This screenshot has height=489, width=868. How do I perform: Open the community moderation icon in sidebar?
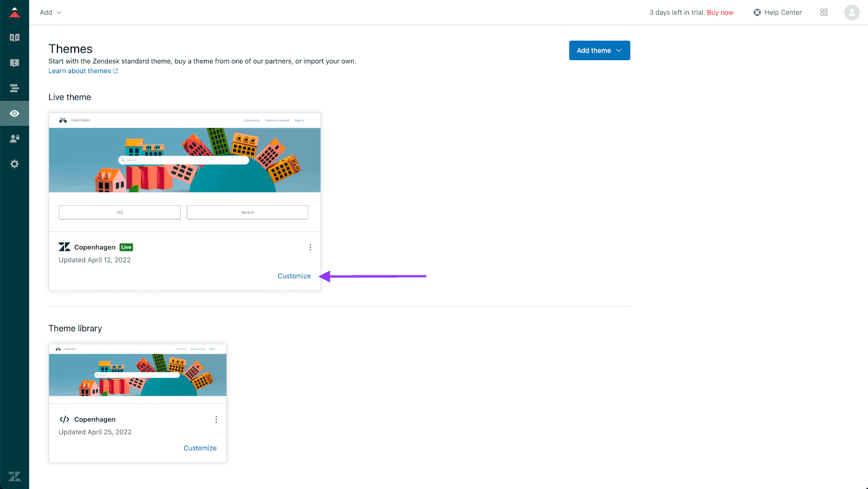pyautogui.click(x=15, y=63)
